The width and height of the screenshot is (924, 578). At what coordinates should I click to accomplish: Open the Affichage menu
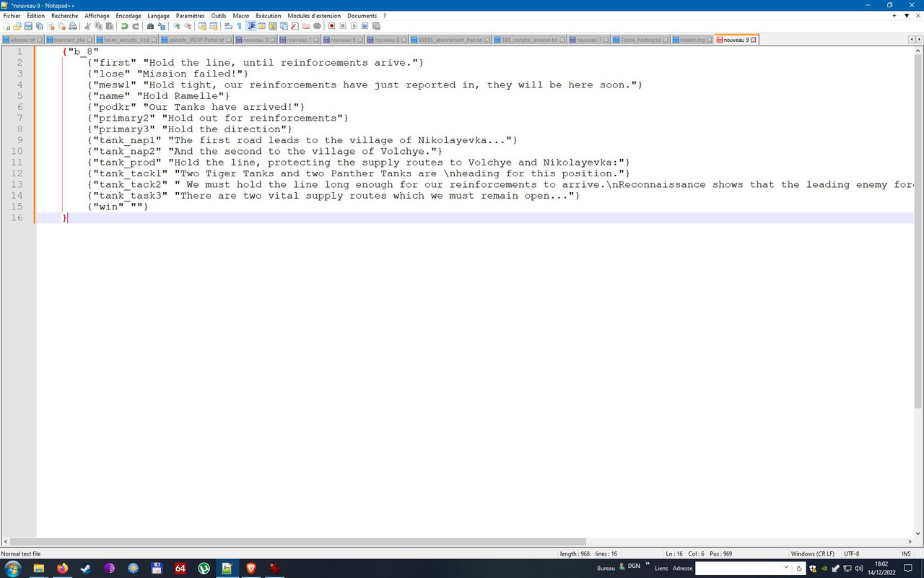[x=97, y=16]
